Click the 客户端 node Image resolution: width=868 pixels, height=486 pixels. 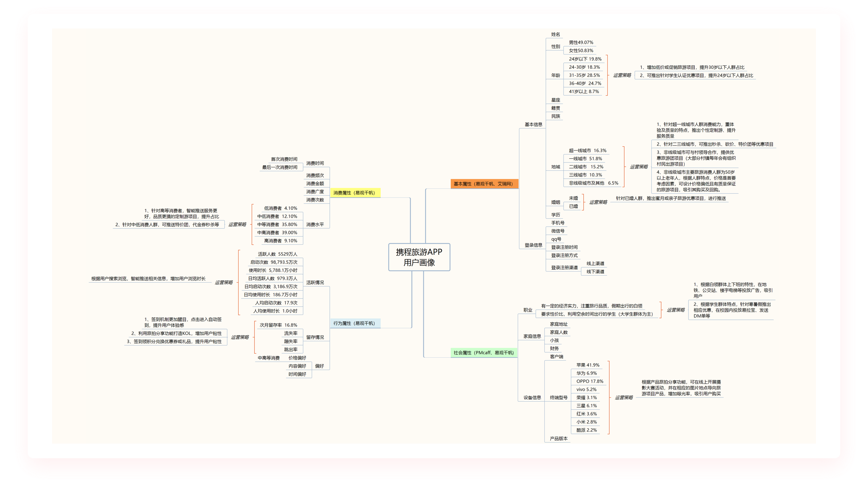(557, 357)
